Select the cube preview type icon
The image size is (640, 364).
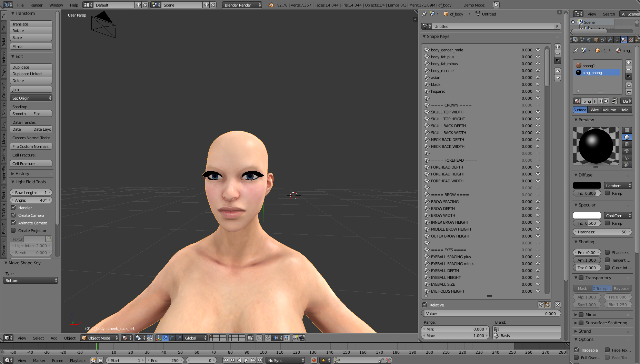(x=627, y=144)
